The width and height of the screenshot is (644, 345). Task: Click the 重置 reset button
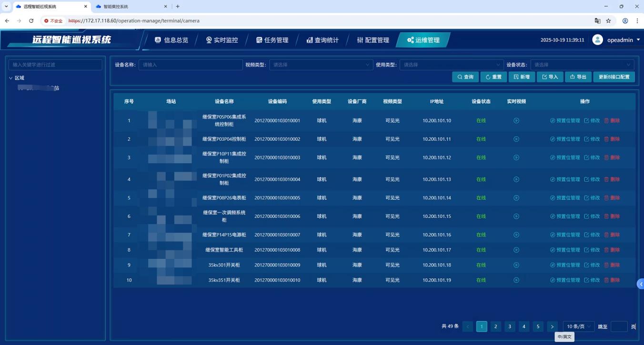click(493, 77)
